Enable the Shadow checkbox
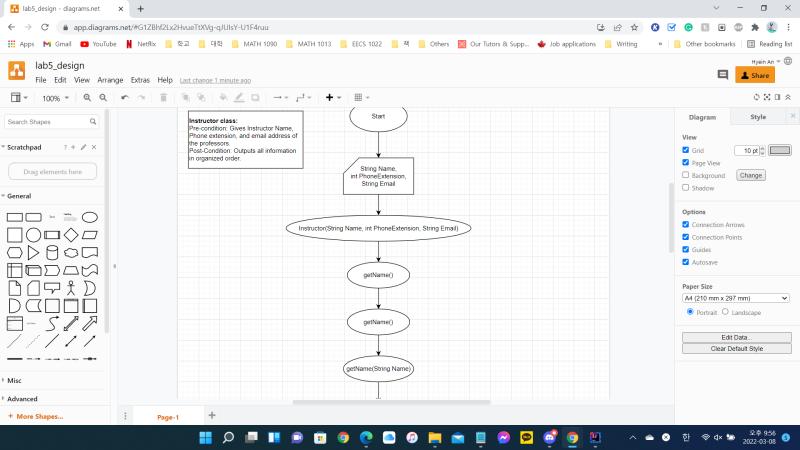Viewport: 800px width, 450px height. (x=685, y=187)
